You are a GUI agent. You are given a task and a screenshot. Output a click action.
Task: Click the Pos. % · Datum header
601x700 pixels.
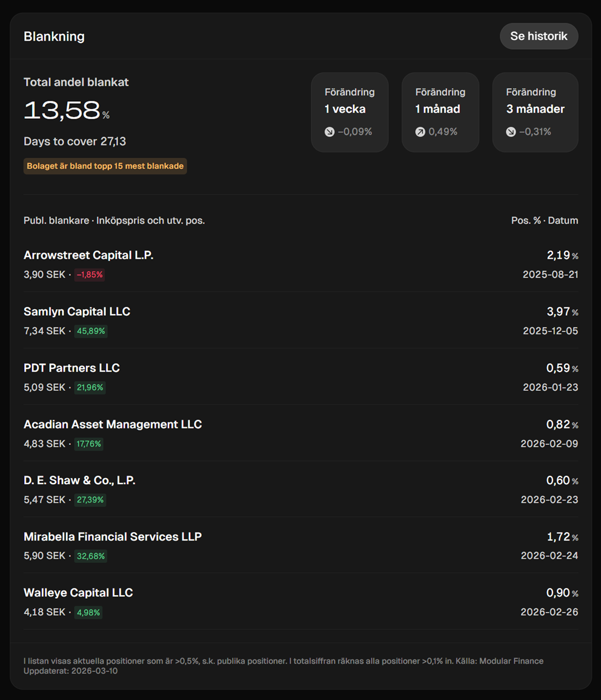click(x=545, y=221)
